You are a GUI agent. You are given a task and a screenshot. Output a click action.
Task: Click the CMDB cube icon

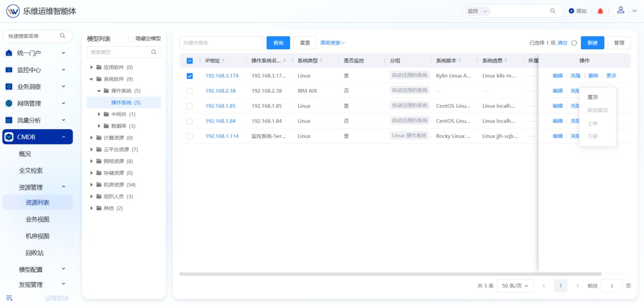coord(9,137)
